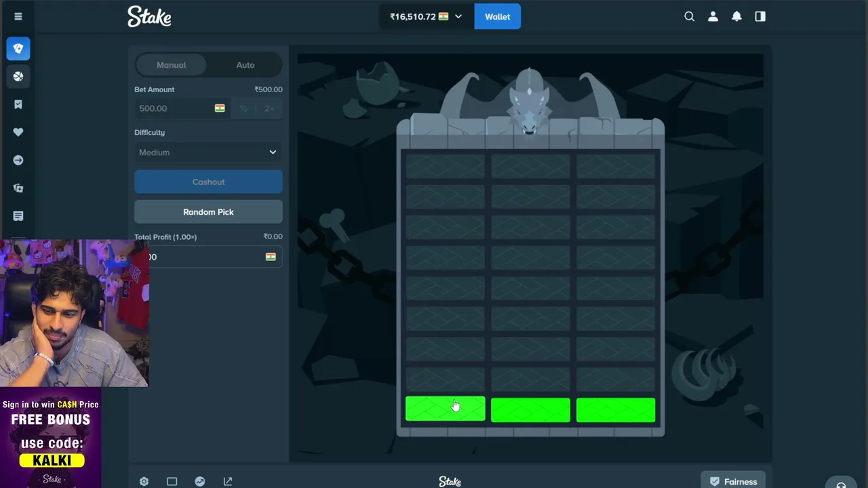Focus the Bet Amount field
Viewport: 868px width, 488px height.
point(182,108)
